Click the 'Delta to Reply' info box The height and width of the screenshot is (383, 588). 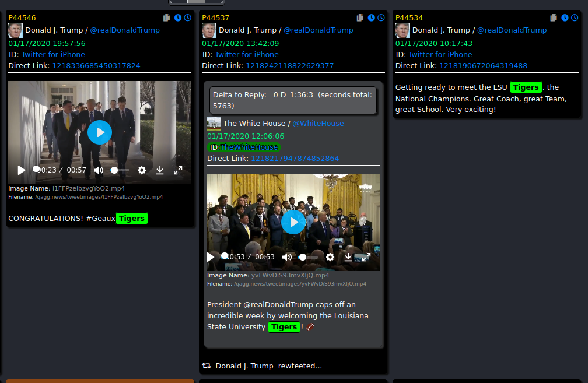pyautogui.click(x=292, y=100)
